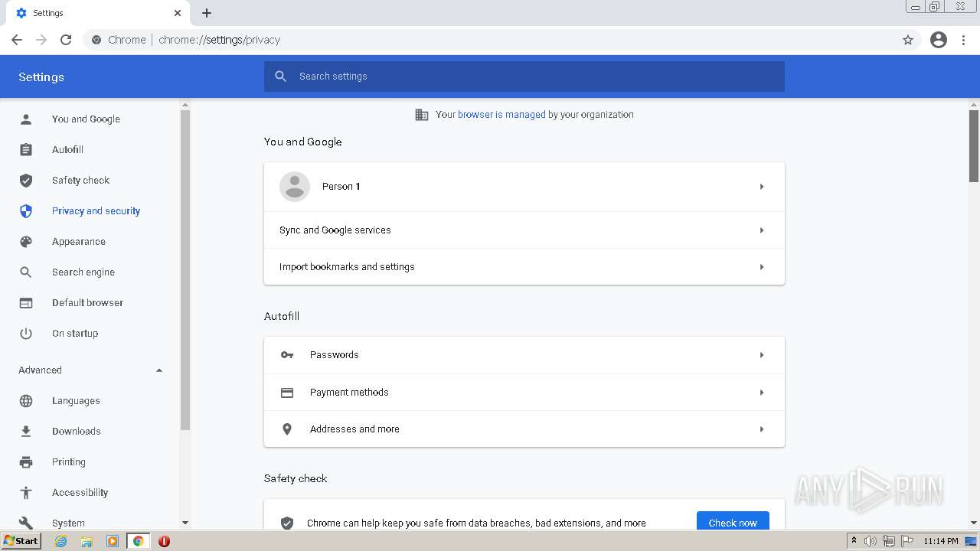Open Search engine settings section

[x=83, y=272]
